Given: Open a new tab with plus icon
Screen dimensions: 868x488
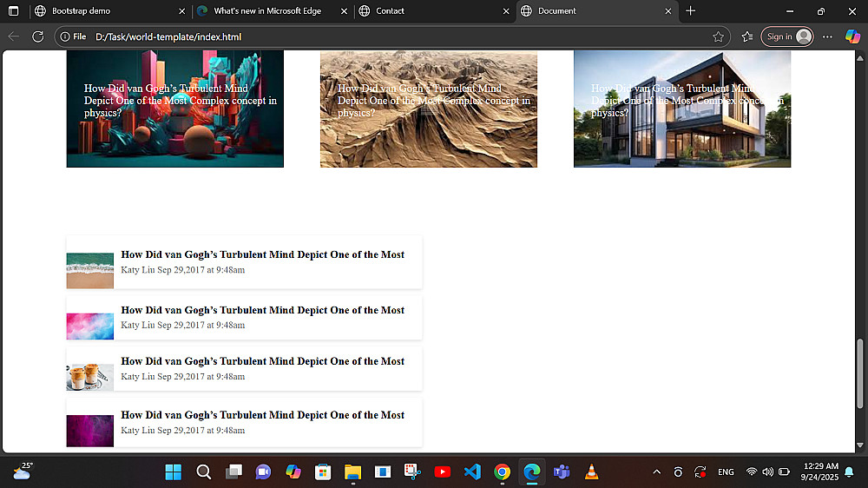Looking at the screenshot, I should pyautogui.click(x=690, y=11).
